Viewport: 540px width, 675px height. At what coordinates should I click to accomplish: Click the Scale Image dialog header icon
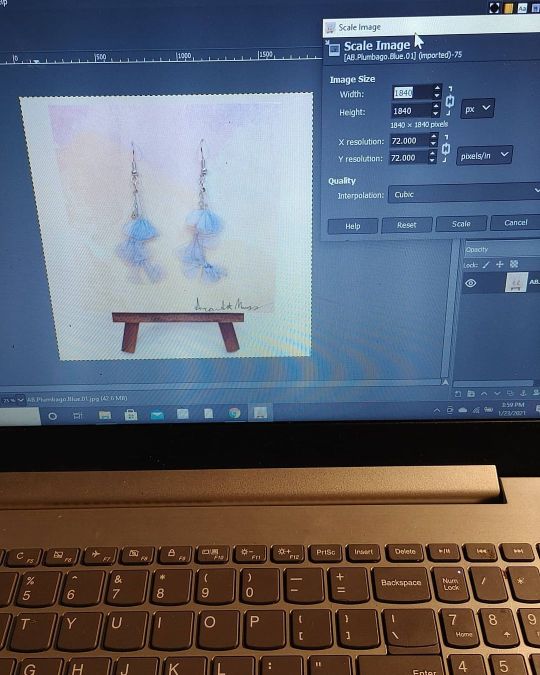pyautogui.click(x=334, y=49)
